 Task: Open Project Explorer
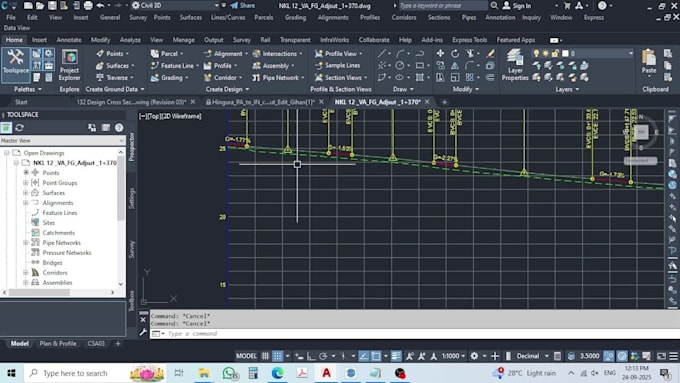pyautogui.click(x=69, y=65)
